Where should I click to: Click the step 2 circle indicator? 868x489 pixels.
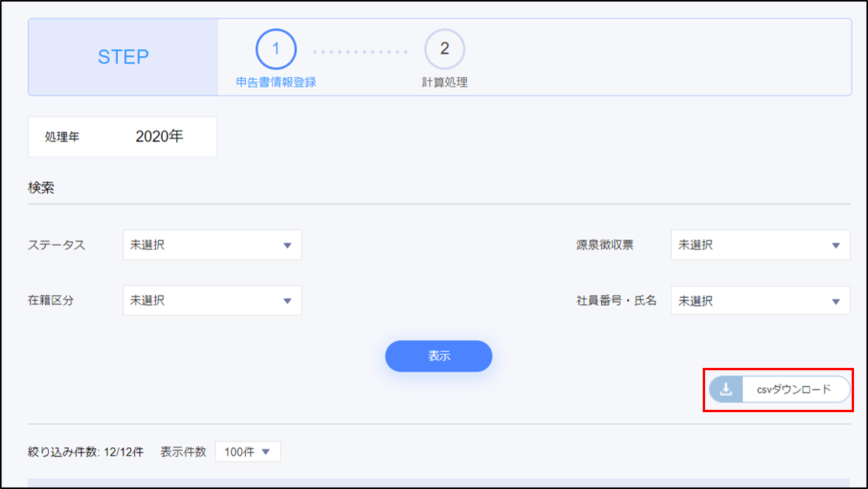(444, 49)
